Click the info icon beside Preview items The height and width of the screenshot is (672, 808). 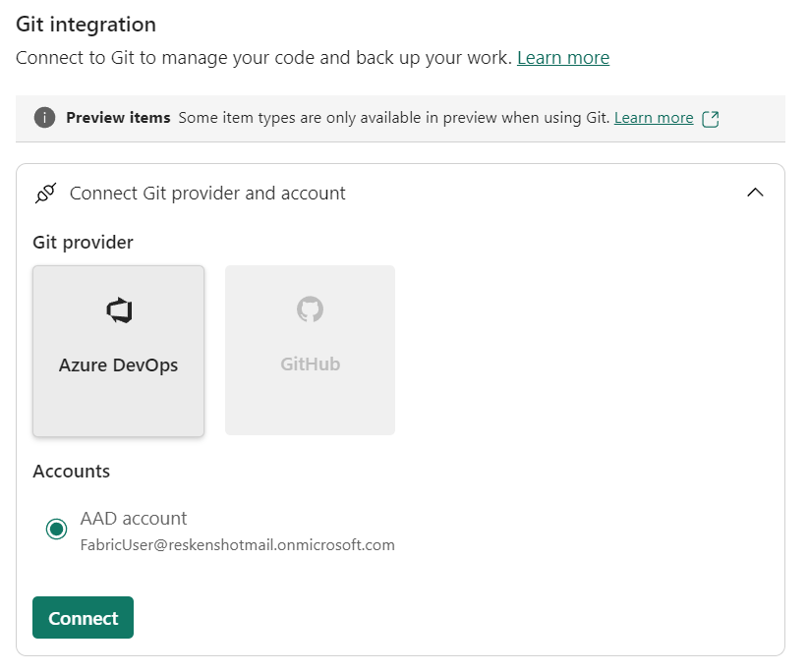[x=44, y=118]
